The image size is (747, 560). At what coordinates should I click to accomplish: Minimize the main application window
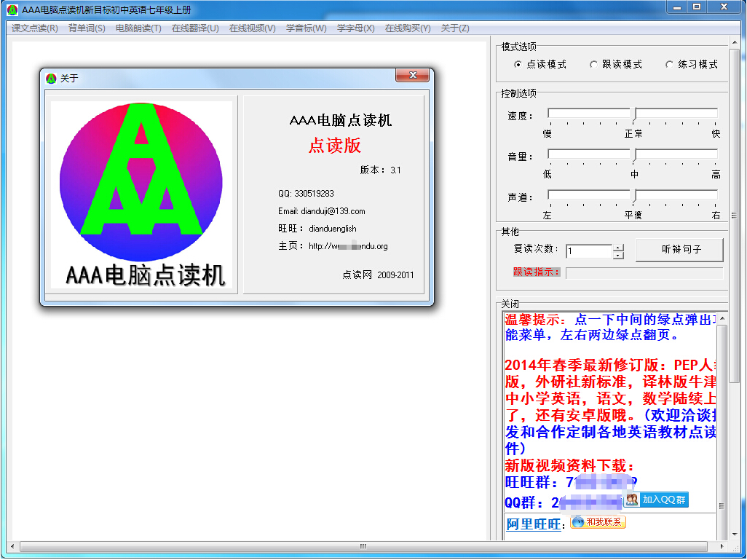pos(677,7)
